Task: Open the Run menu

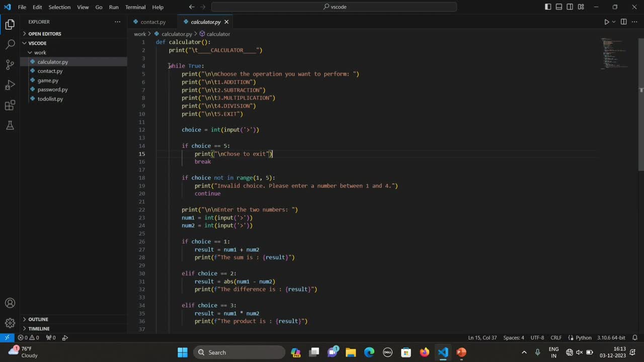Action: (x=114, y=7)
